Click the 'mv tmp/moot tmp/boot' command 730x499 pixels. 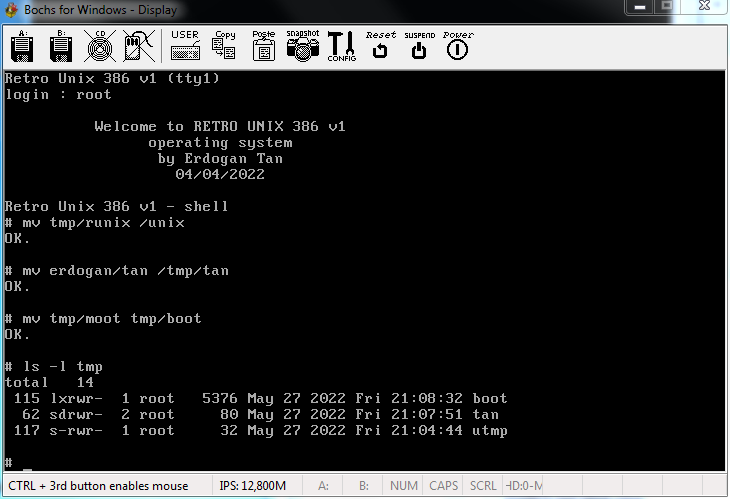point(103,319)
